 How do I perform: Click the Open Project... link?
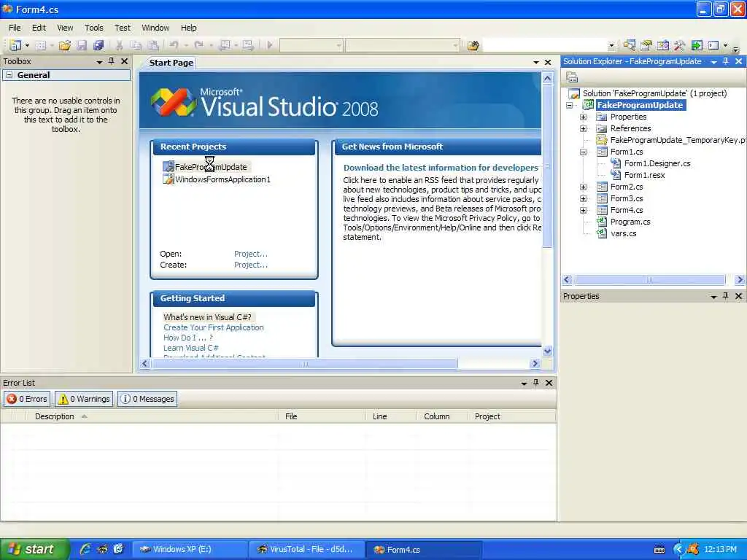click(251, 254)
